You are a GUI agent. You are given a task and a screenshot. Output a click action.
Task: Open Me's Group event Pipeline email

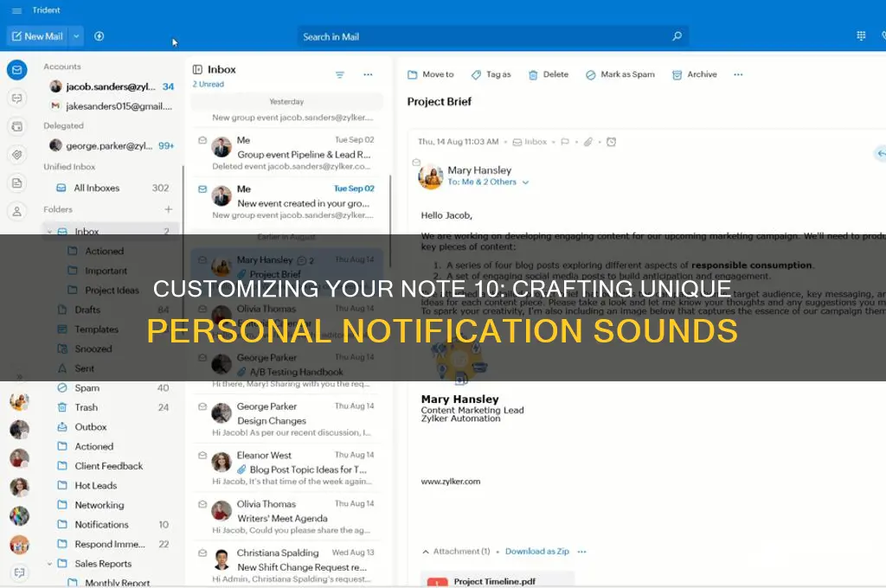click(287, 153)
